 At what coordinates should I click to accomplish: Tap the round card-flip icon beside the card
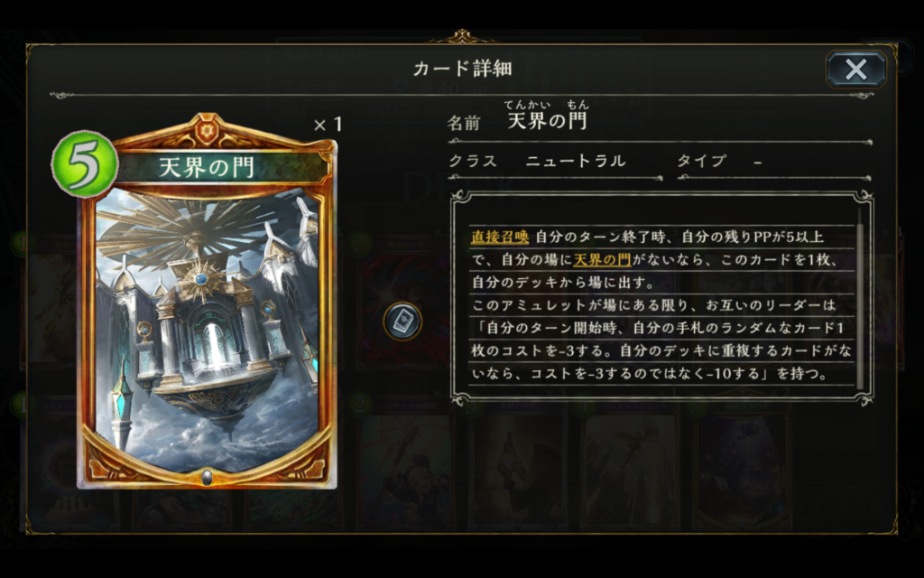pos(402,322)
